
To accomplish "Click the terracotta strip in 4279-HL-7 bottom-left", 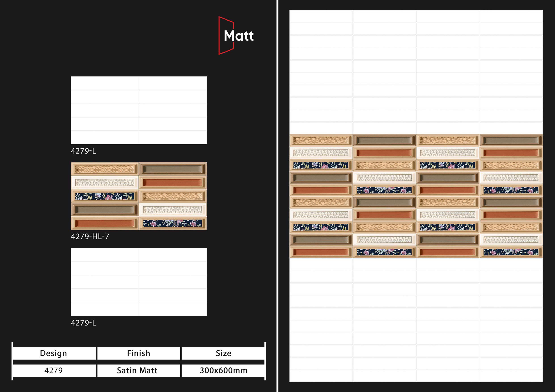I will point(105,223).
